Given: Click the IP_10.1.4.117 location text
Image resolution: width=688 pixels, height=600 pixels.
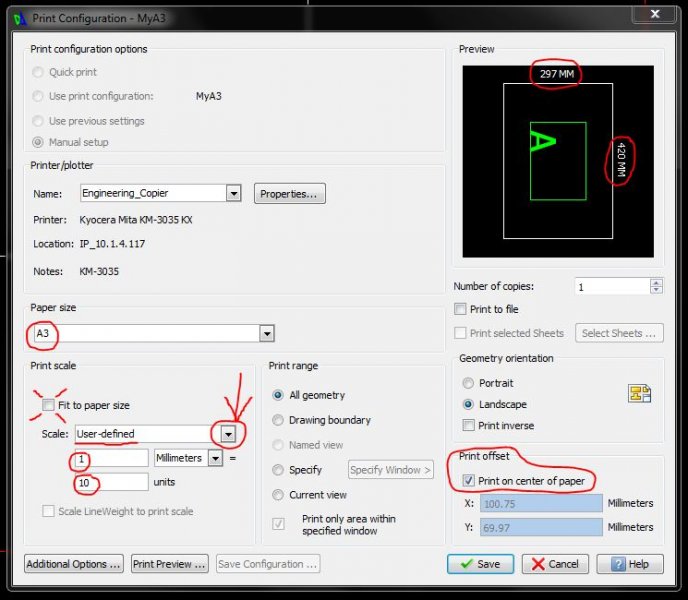Looking at the screenshot, I should point(112,244).
